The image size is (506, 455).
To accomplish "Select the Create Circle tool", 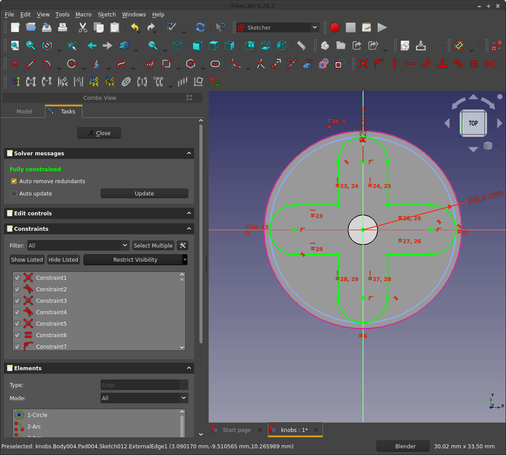I will coord(72,64).
